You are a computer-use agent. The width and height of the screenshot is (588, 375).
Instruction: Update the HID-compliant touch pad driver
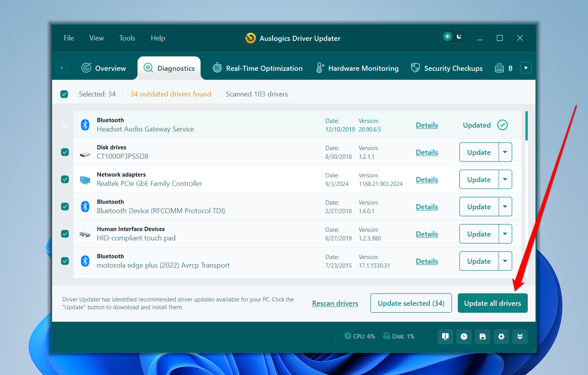click(x=479, y=234)
